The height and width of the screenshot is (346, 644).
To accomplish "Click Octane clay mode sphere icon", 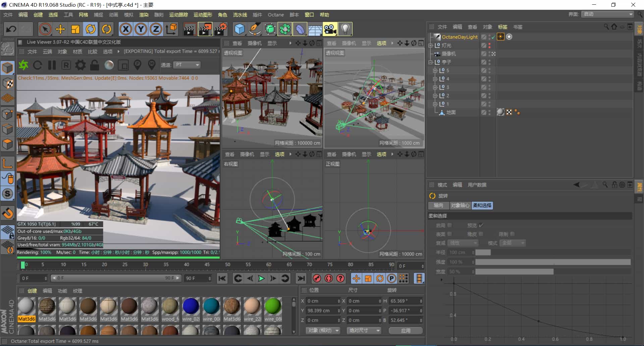I will (109, 65).
